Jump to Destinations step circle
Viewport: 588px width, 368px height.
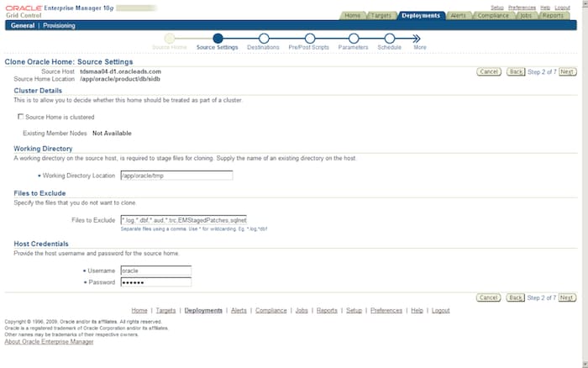(264, 39)
